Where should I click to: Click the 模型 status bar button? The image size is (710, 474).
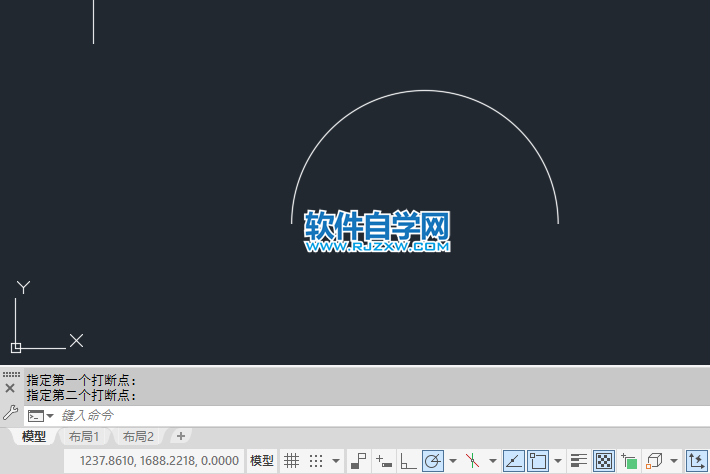pos(262,461)
